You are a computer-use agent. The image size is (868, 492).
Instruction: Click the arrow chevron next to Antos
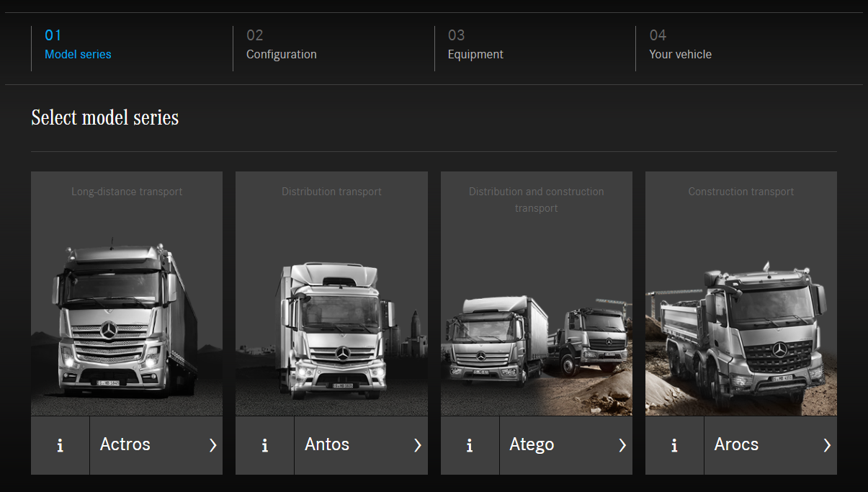[x=417, y=445]
